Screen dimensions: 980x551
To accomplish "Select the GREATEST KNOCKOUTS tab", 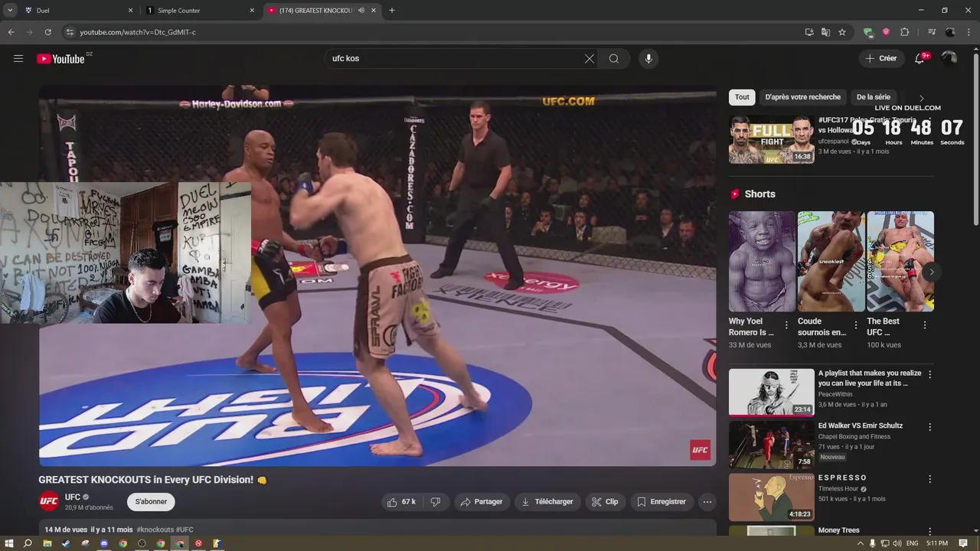I will point(322,11).
